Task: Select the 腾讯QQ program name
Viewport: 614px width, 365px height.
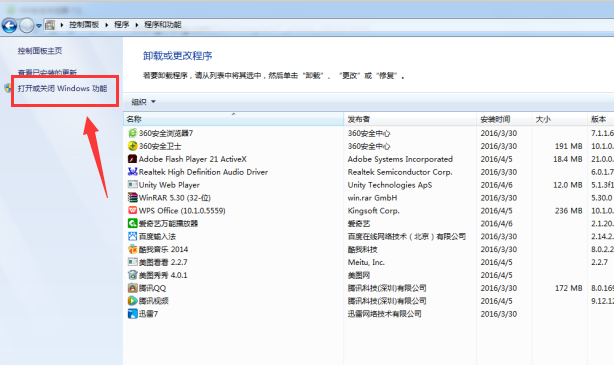Action: point(152,288)
